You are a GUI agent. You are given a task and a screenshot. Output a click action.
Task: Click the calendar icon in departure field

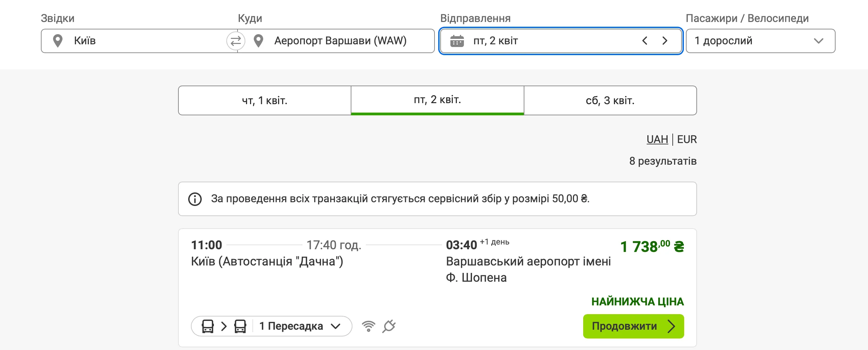(x=457, y=41)
